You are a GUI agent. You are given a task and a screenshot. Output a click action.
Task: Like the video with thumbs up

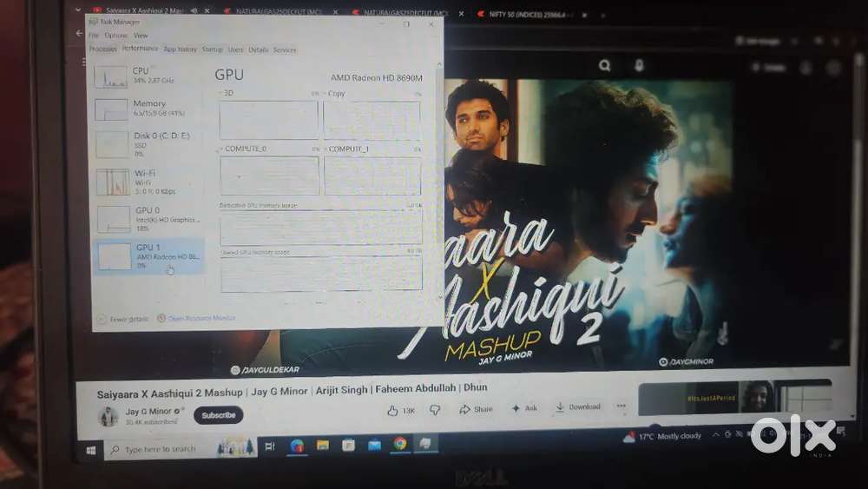coord(401,410)
